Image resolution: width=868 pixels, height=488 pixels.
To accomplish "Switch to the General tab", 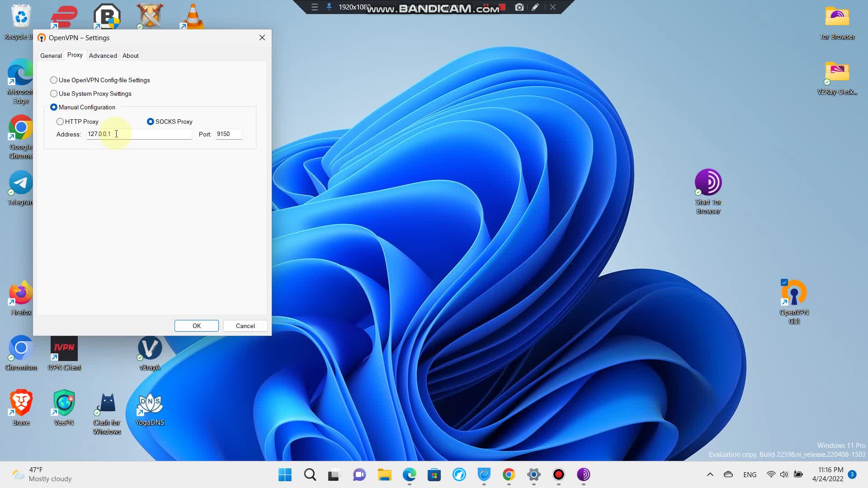I will [51, 56].
